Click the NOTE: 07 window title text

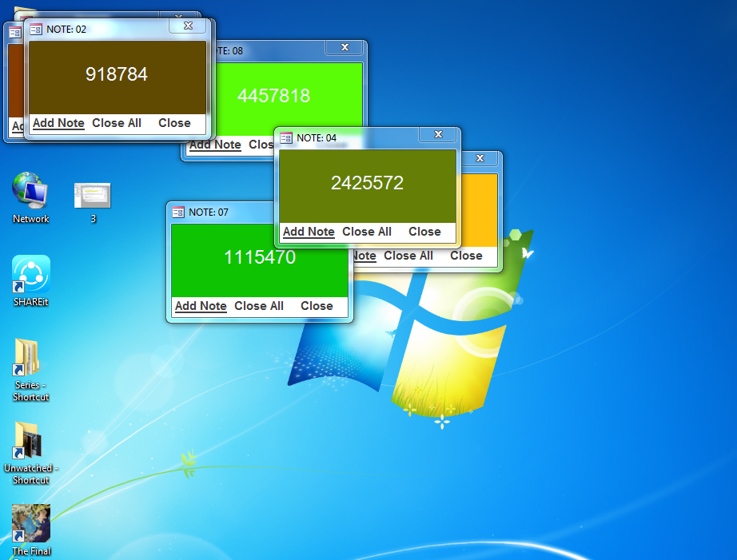208,212
